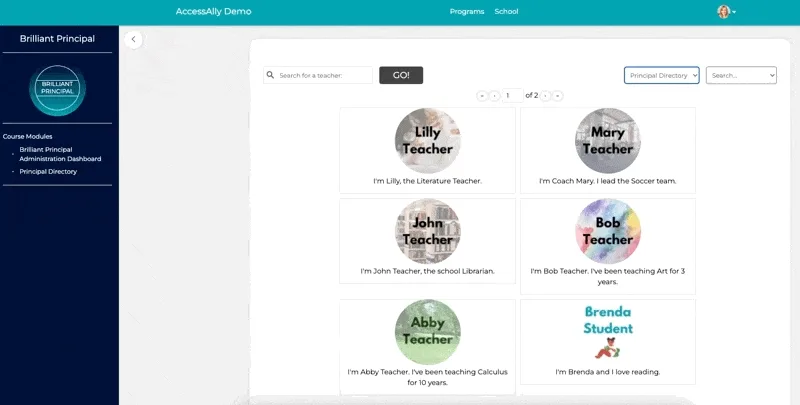
Task: Open Mary Teacher profile picture
Action: [608, 141]
